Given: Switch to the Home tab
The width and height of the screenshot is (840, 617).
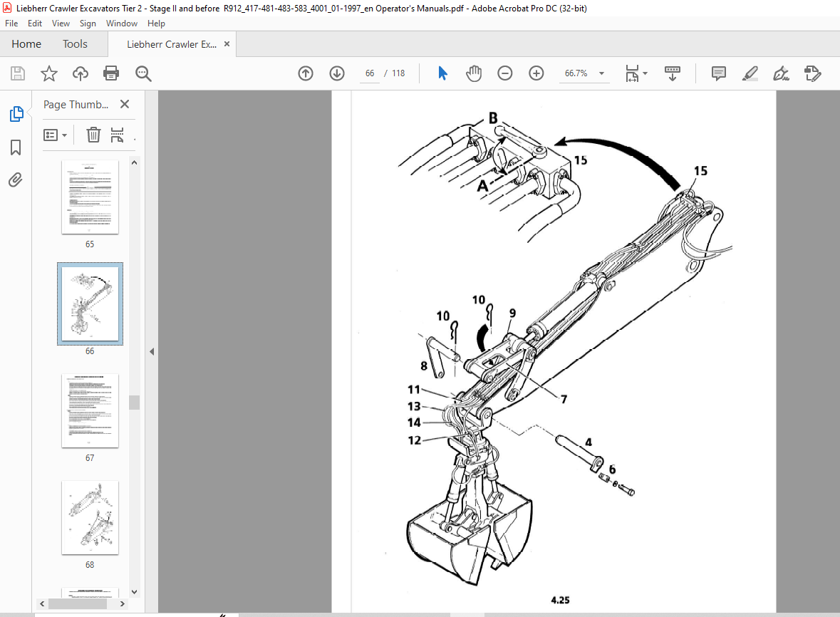Looking at the screenshot, I should coord(26,44).
